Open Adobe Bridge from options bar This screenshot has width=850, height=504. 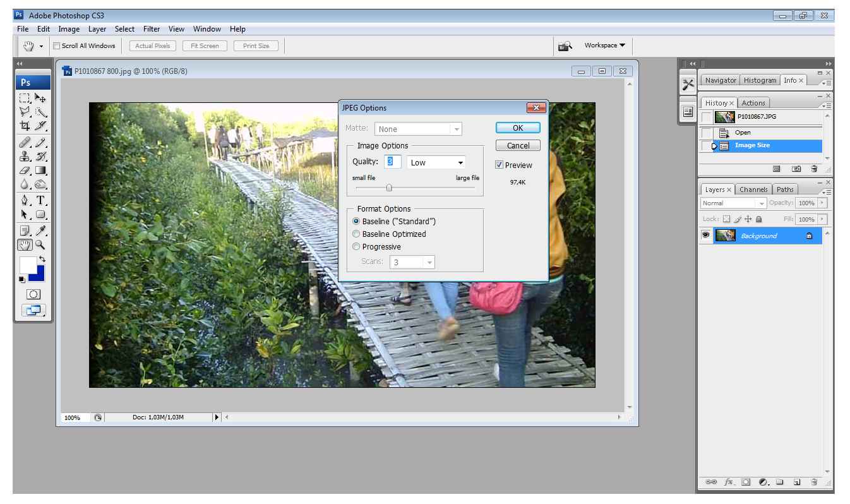click(x=565, y=45)
